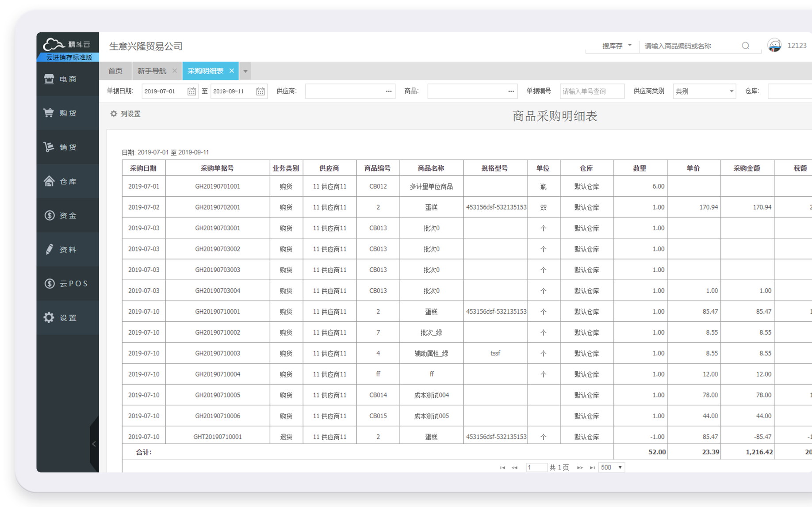
Task: Change page size using the 500 dropdown
Action: [x=611, y=467]
